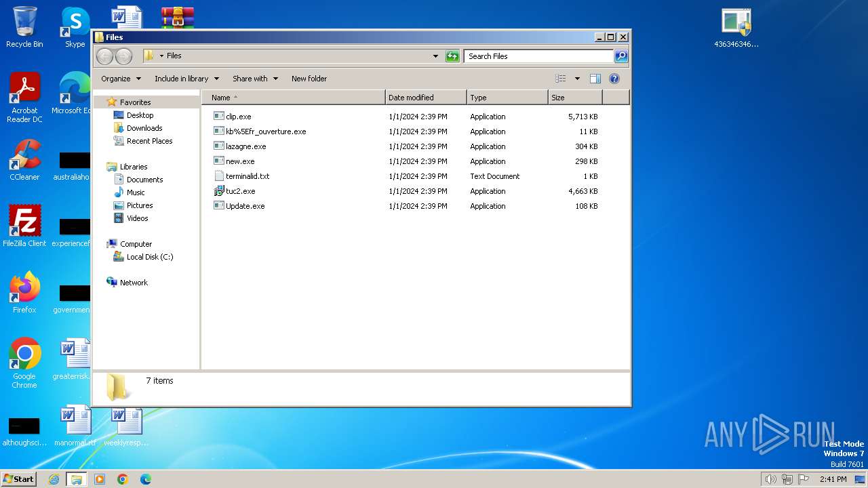Image resolution: width=868 pixels, height=488 pixels.
Task: Select Computer in the navigation pane
Action: (x=136, y=244)
